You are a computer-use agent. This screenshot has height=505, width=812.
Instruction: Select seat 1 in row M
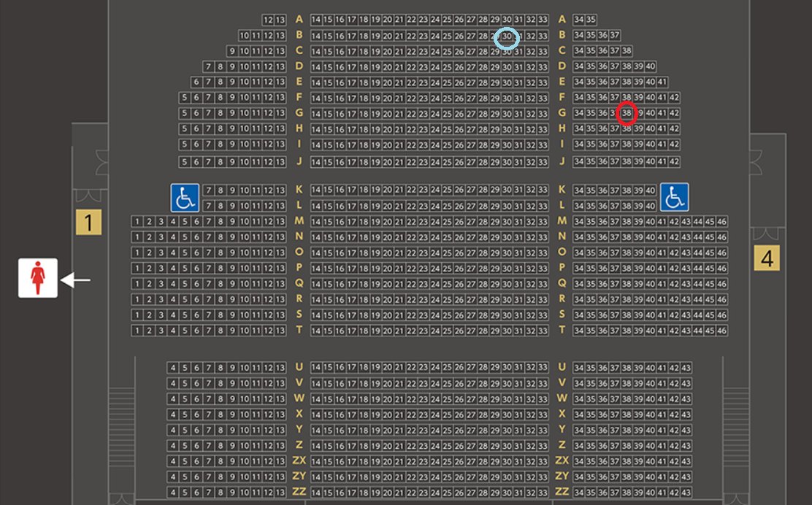coord(137,221)
